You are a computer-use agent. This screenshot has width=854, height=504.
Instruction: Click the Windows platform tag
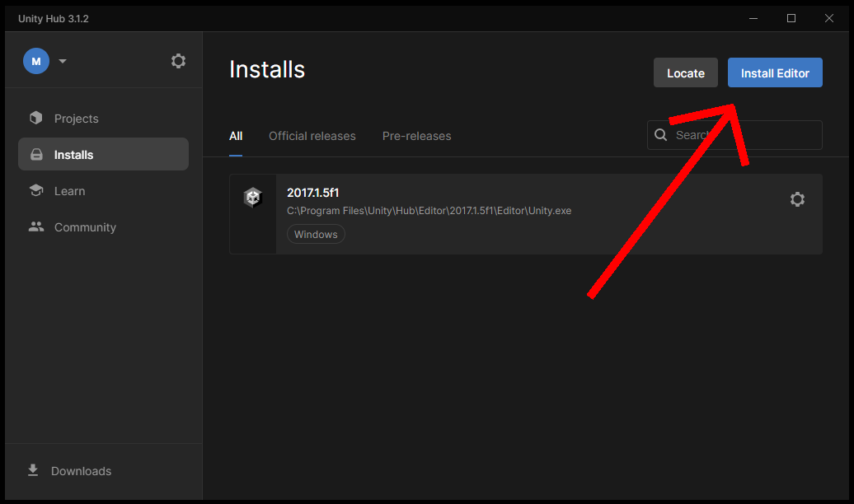coord(316,234)
